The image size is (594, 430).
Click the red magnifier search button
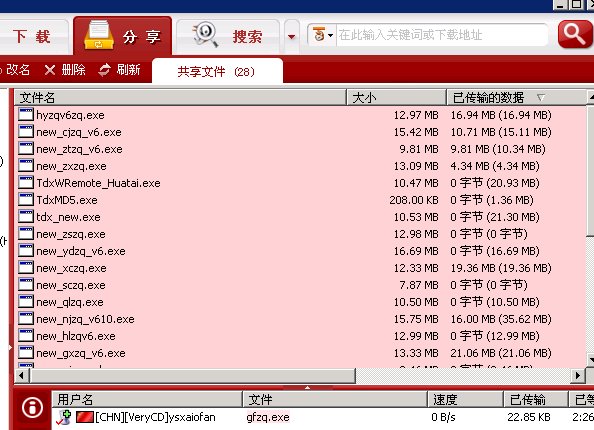coord(575,34)
